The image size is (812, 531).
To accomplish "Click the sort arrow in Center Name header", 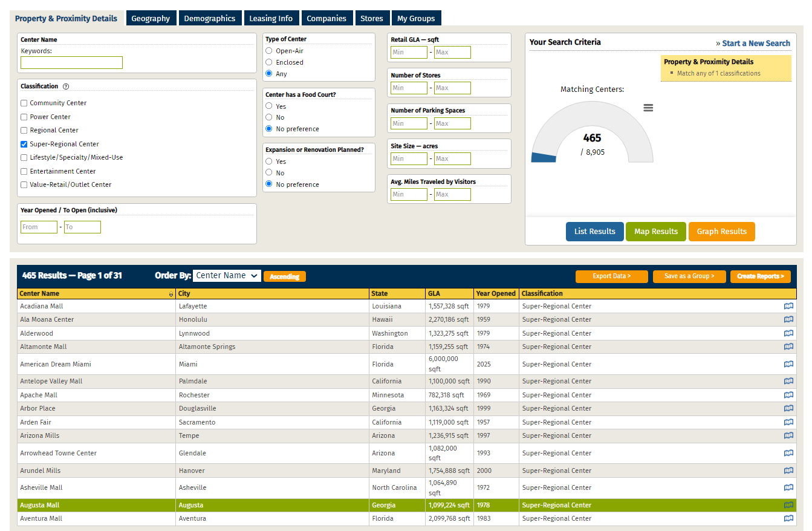I will click(x=171, y=294).
